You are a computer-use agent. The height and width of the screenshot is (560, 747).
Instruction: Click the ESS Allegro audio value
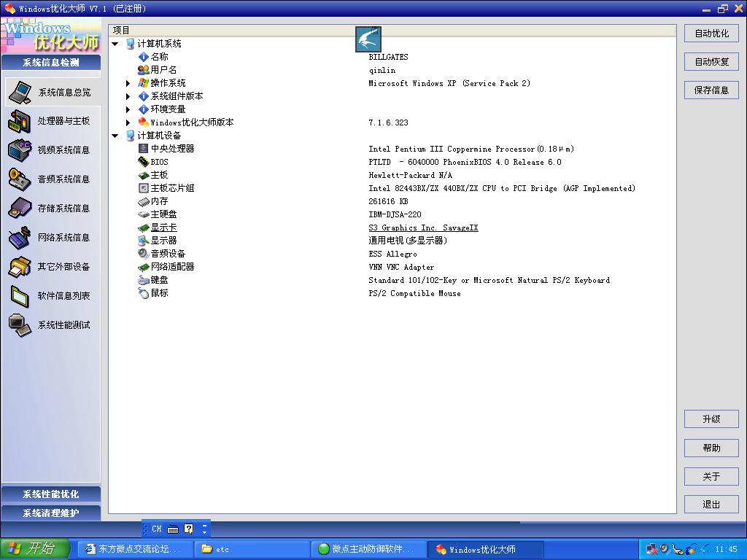[x=392, y=254]
